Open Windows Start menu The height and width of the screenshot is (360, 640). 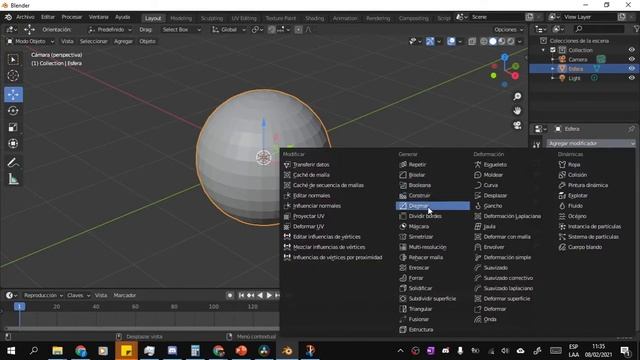pos(11,351)
